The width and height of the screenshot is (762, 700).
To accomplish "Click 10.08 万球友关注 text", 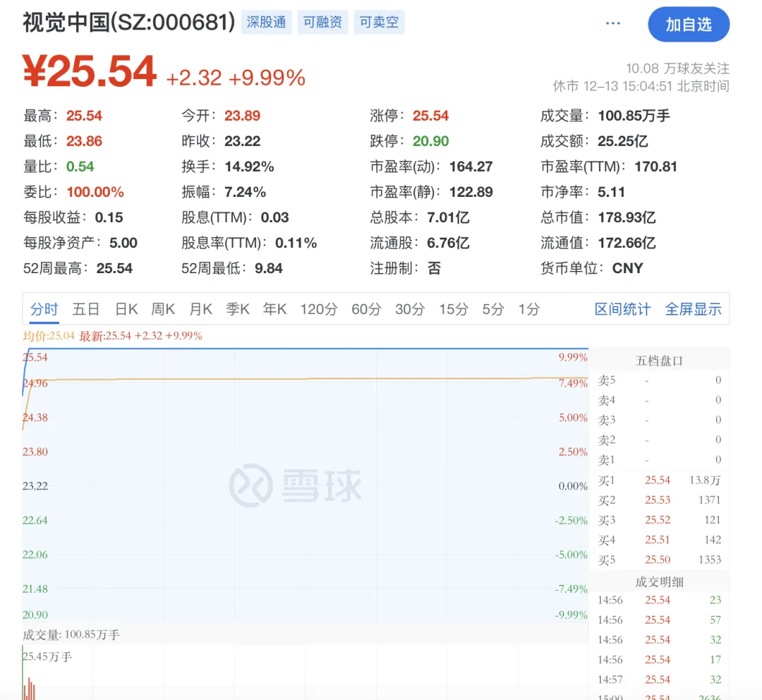I will tap(677, 68).
